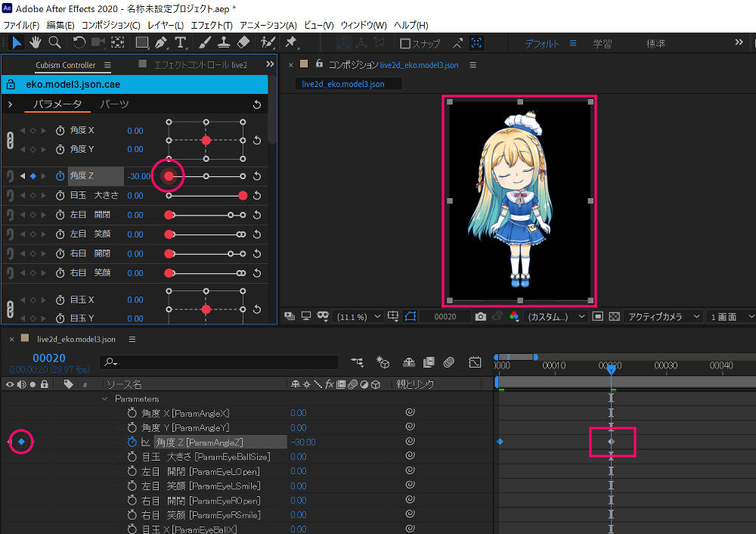Toggle the transparency grid icon
This screenshot has height=534, width=756.
point(614,316)
